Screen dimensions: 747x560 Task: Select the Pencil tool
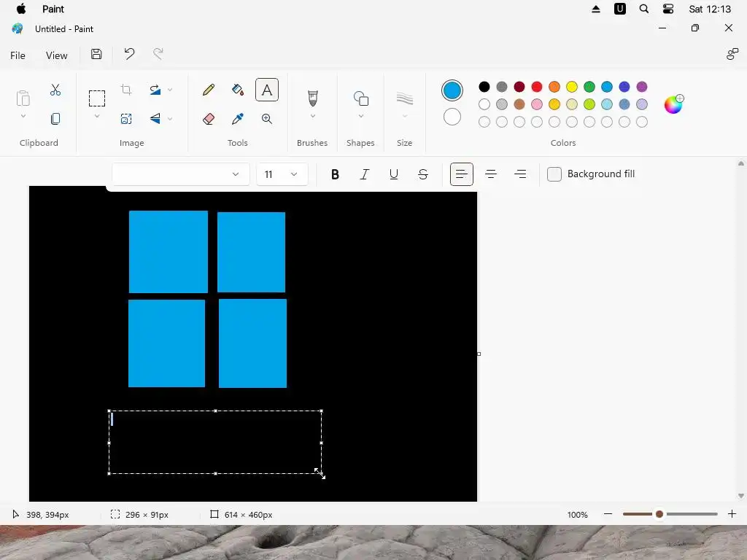point(208,90)
